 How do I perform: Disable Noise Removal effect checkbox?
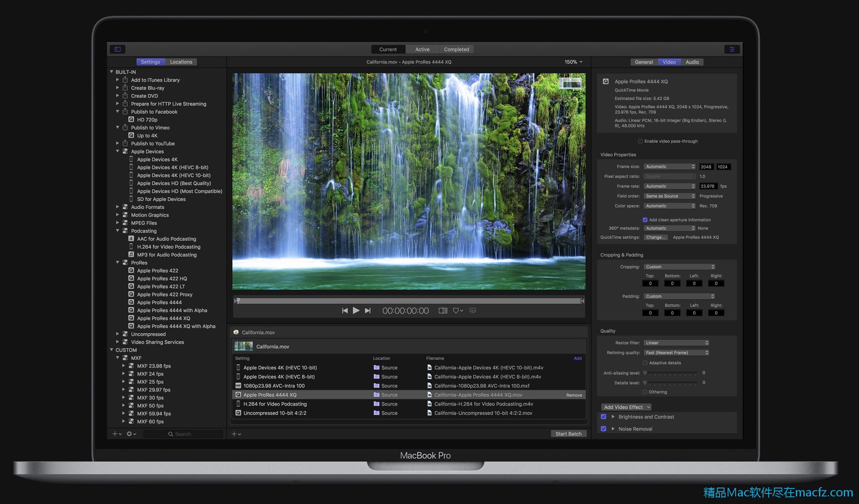(603, 429)
